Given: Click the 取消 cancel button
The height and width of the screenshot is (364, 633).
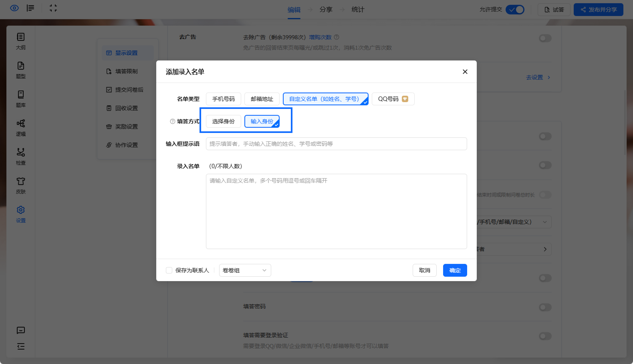Looking at the screenshot, I should 424,270.
